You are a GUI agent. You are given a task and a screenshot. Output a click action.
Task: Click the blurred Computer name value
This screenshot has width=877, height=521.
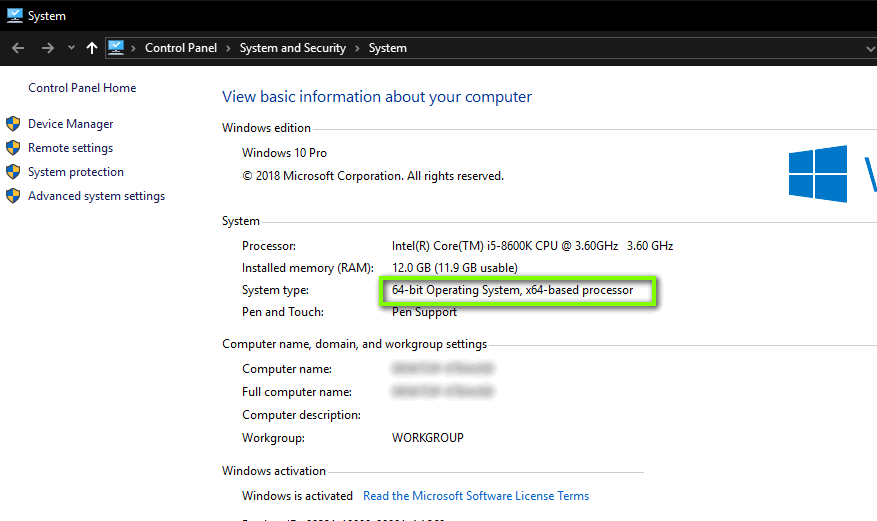click(442, 368)
